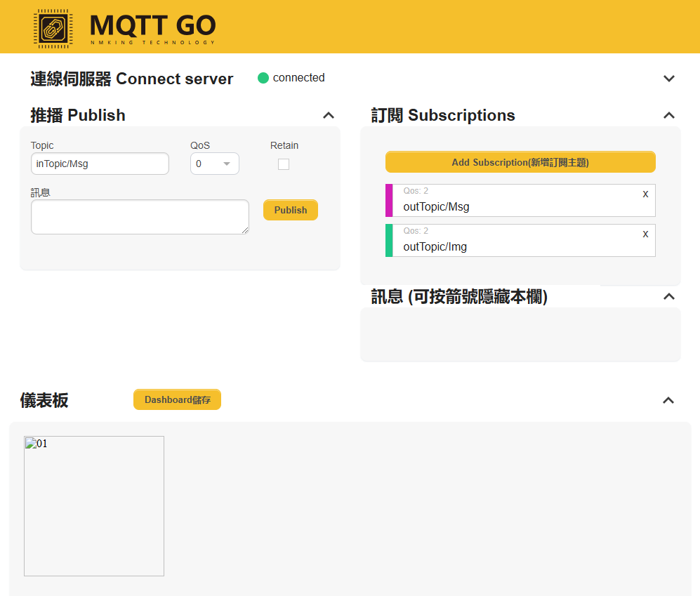Open the QoS dropdown

point(214,164)
